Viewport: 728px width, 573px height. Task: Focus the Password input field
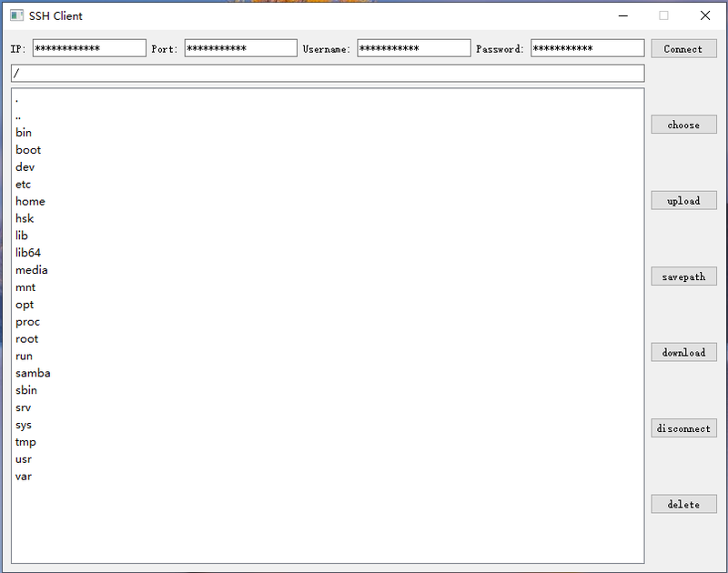(x=587, y=48)
